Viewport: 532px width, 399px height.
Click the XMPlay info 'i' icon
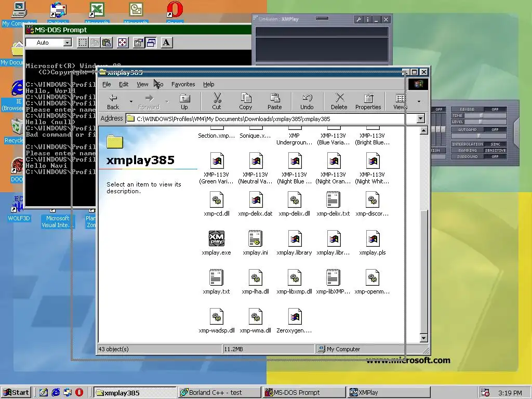(368, 19)
